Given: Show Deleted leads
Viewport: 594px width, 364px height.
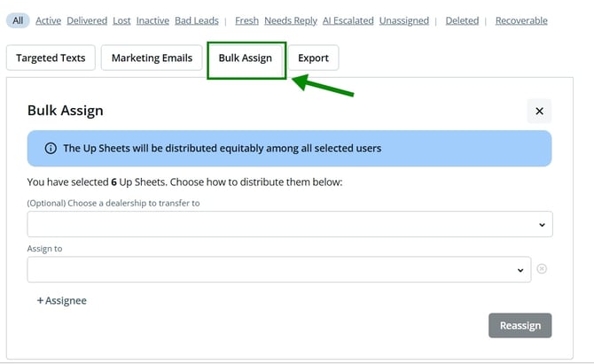Looking at the screenshot, I should [462, 20].
